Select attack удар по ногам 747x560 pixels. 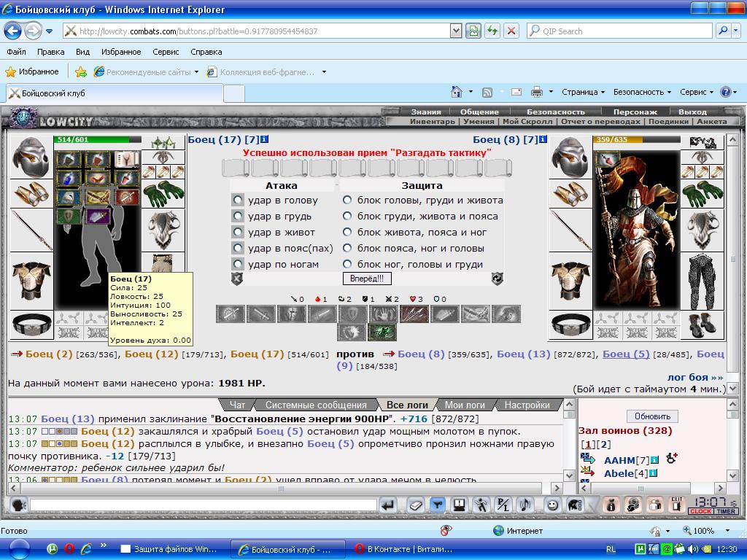point(238,264)
